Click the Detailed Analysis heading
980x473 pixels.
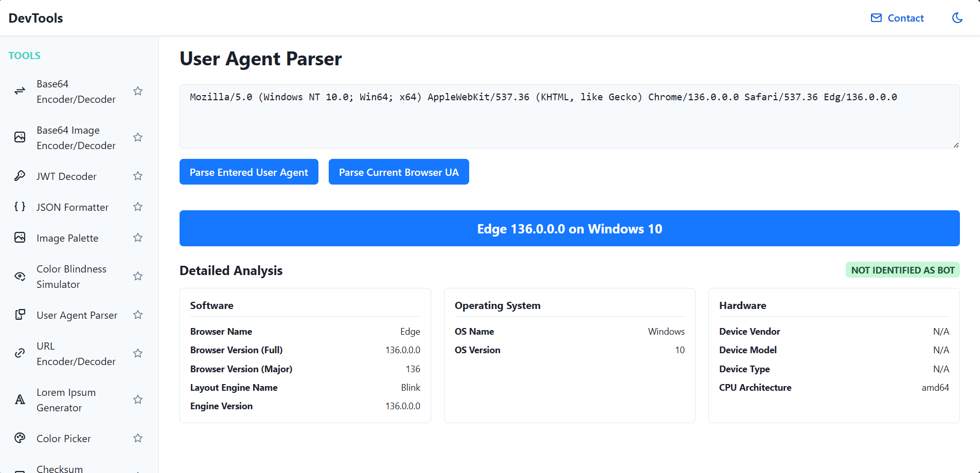coord(231,270)
